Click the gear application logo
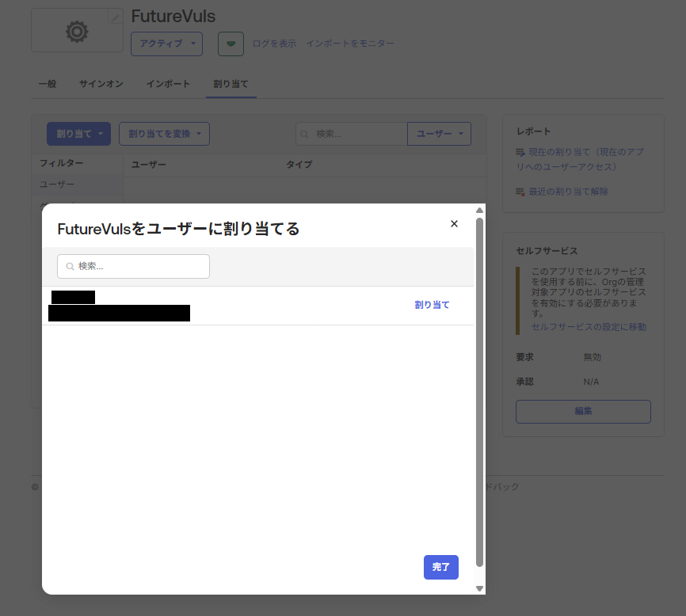The width and height of the screenshot is (686, 616). pos(77,32)
